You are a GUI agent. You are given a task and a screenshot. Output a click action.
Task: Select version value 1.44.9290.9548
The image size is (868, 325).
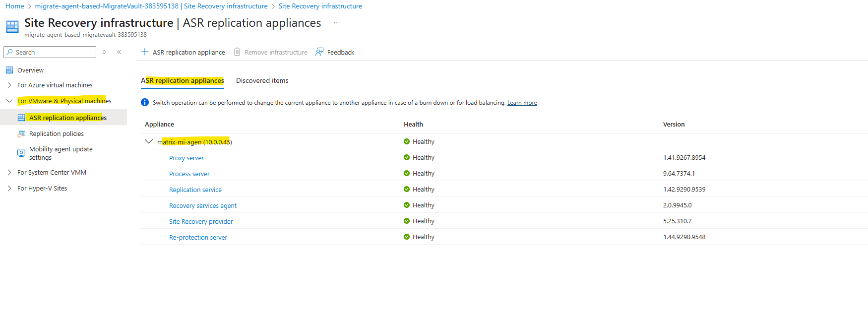[684, 237]
